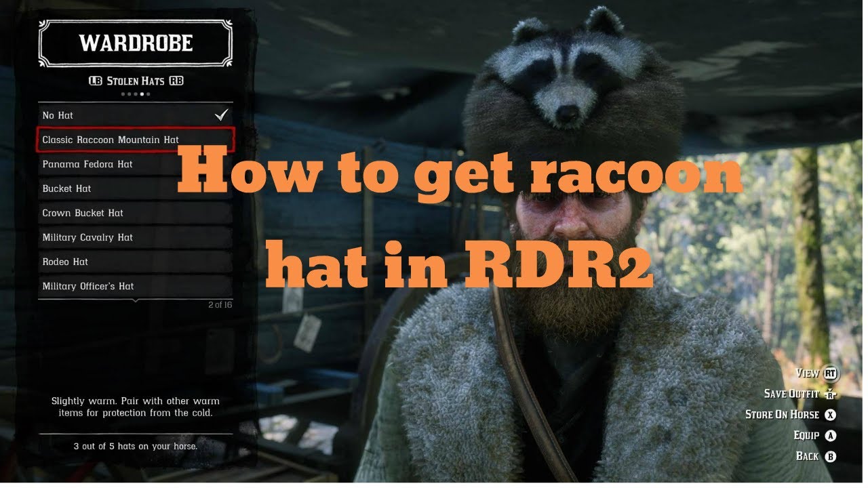Viewport: 868px width, 488px height.
Task: Pick the Bucket Hat entry
Action: point(136,188)
